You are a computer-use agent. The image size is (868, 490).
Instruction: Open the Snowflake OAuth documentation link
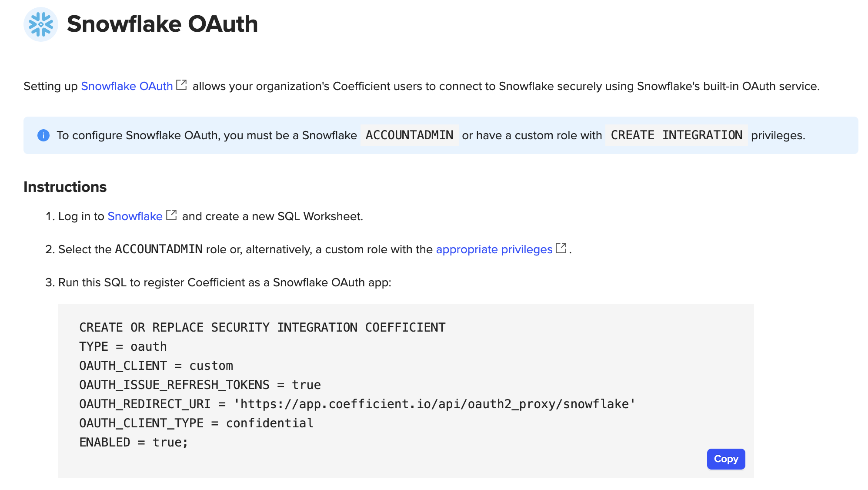(x=127, y=86)
